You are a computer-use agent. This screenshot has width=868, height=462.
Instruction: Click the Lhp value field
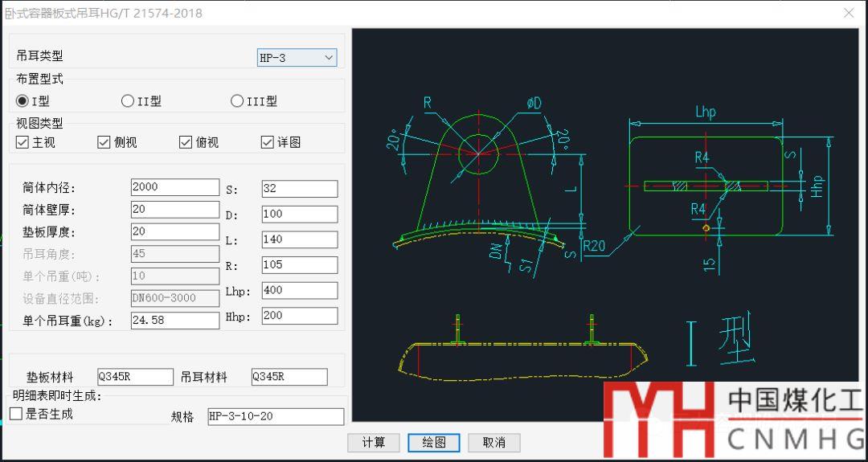[x=299, y=291]
